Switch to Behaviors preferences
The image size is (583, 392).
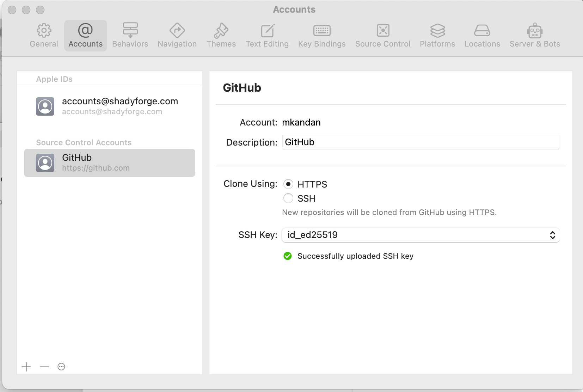pyautogui.click(x=130, y=36)
